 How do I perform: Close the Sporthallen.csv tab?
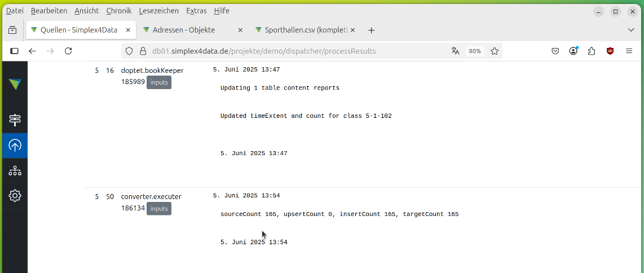coord(352,30)
